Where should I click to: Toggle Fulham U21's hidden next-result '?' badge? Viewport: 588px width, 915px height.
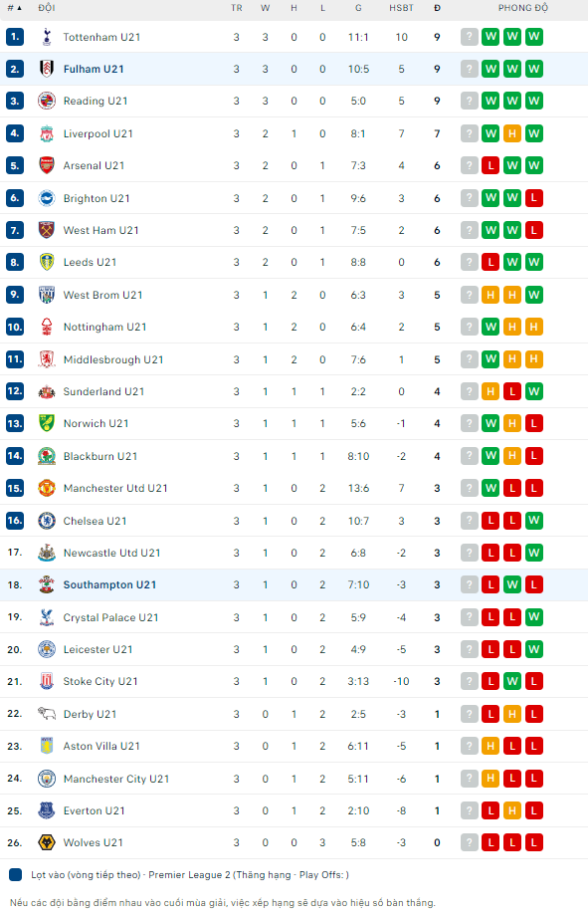tap(469, 69)
